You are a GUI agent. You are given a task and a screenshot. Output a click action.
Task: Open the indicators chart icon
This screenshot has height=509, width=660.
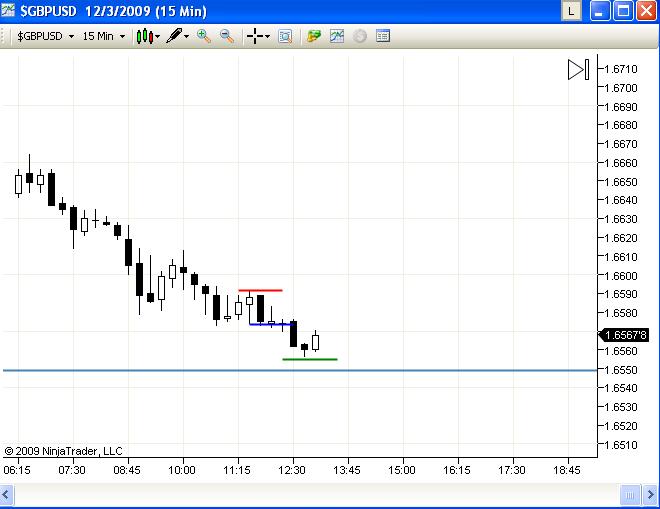pos(337,36)
